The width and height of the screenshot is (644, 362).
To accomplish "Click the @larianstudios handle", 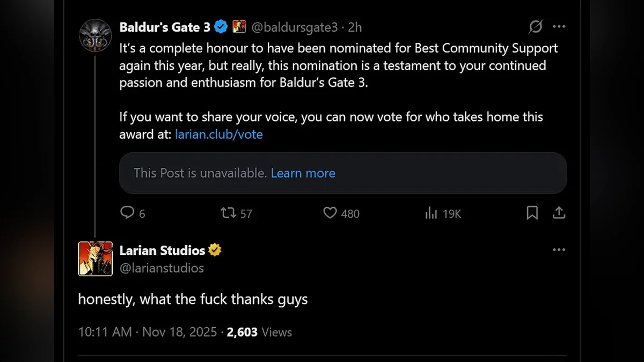I will point(162,268).
